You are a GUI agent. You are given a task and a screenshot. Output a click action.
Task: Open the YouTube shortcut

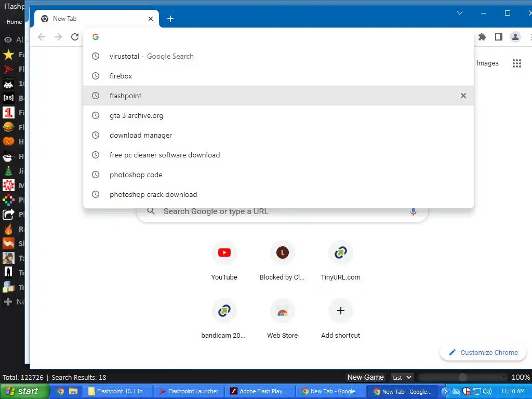[224, 261]
